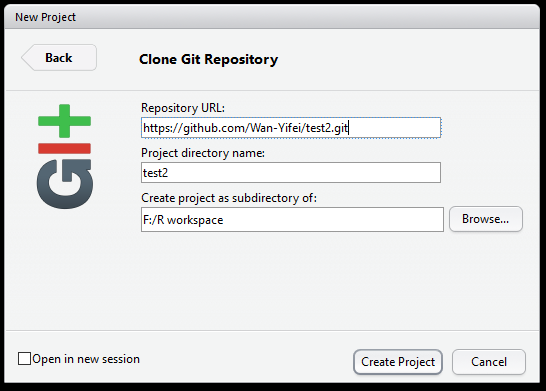The width and height of the screenshot is (546, 391).
Task: Confirm with the Create Project button
Action: pos(398,362)
